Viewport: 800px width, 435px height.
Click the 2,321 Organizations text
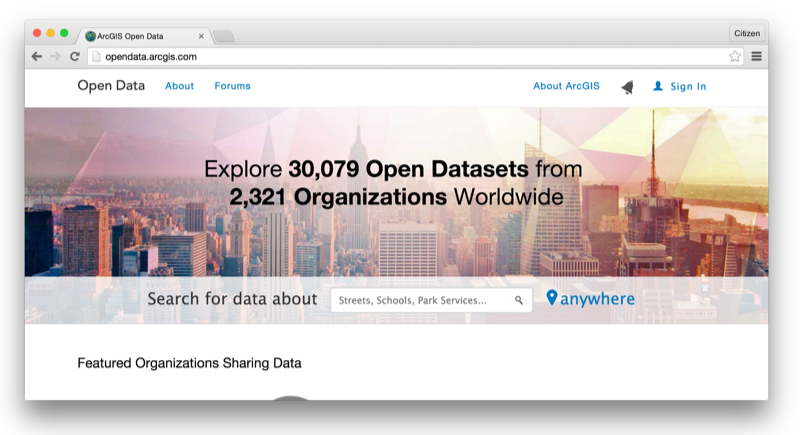pos(338,197)
